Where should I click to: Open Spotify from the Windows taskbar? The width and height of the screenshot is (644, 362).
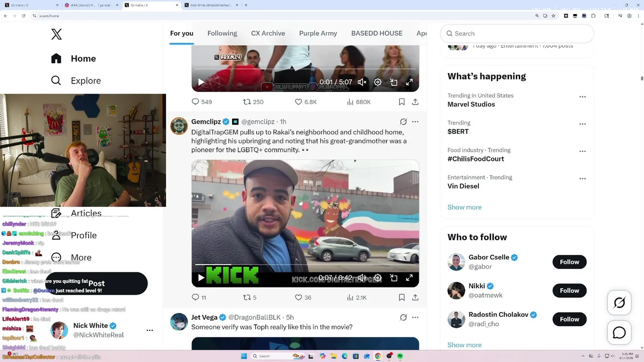pyautogui.click(x=400, y=356)
